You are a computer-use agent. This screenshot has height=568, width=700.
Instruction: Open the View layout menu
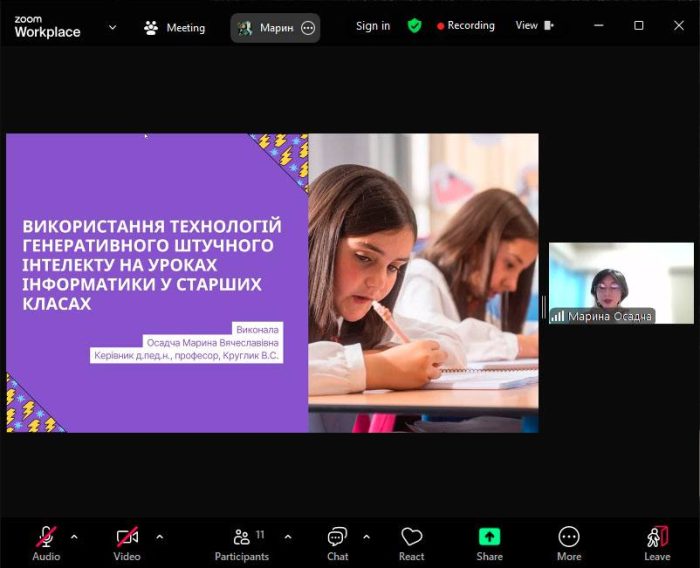tap(534, 26)
